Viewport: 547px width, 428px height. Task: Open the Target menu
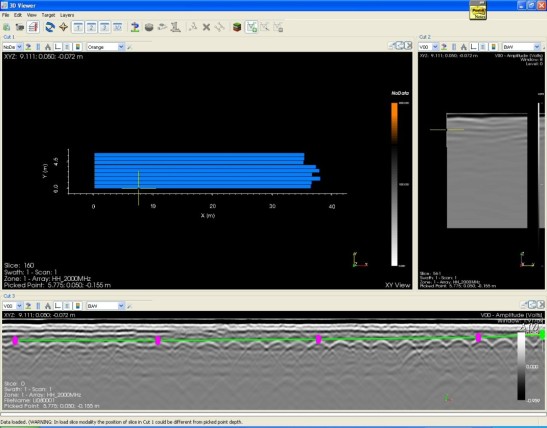tap(48, 15)
